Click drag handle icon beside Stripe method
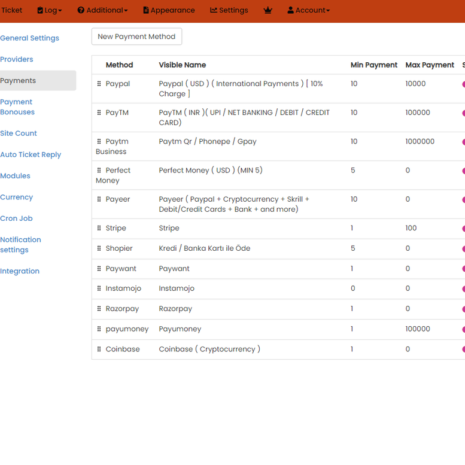This screenshot has height=465, width=465. [x=99, y=228]
